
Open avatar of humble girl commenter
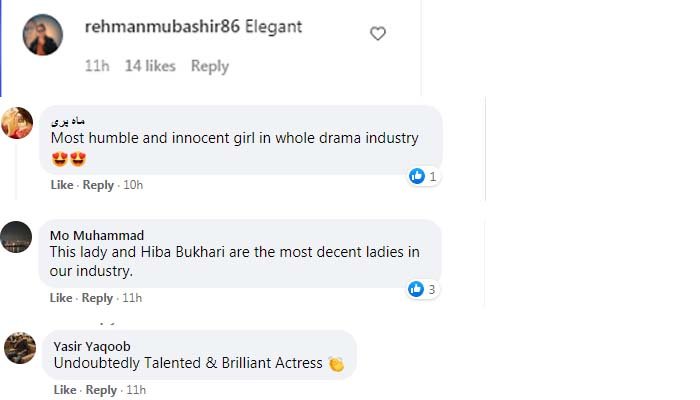point(18,123)
